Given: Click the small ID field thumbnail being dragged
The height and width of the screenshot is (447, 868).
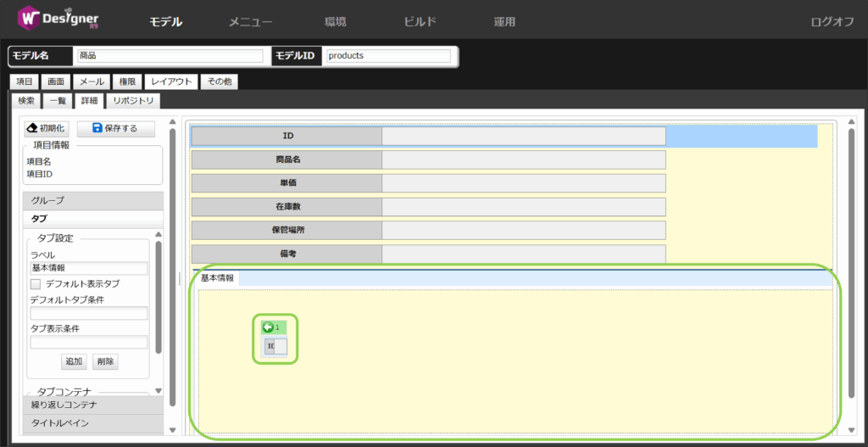Looking at the screenshot, I should tap(276, 346).
